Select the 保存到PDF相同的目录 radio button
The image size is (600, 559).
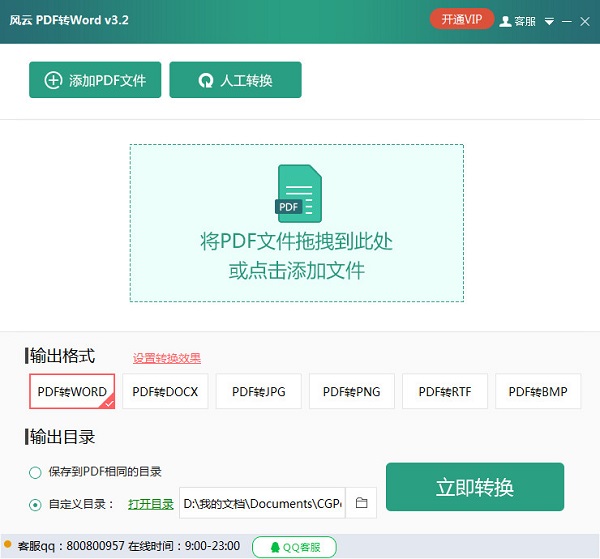tap(35, 472)
